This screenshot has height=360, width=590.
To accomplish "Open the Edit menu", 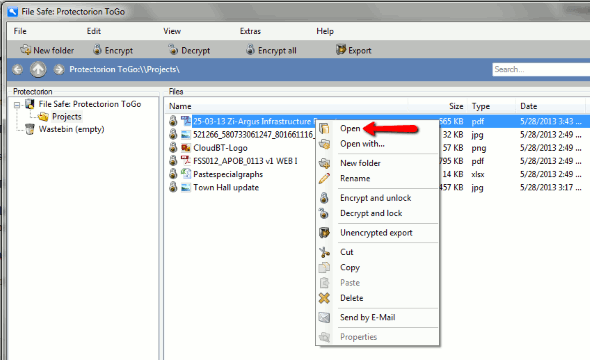I will [x=94, y=31].
